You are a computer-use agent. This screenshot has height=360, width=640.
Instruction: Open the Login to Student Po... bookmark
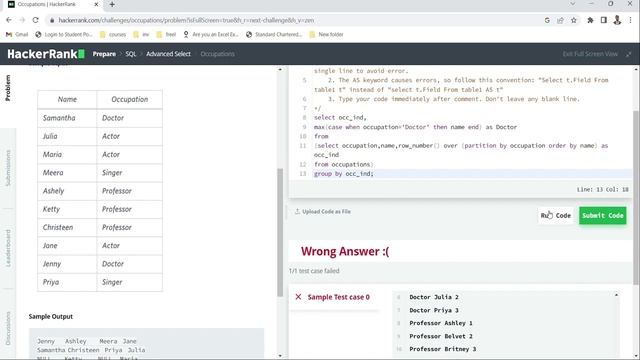tap(64, 35)
